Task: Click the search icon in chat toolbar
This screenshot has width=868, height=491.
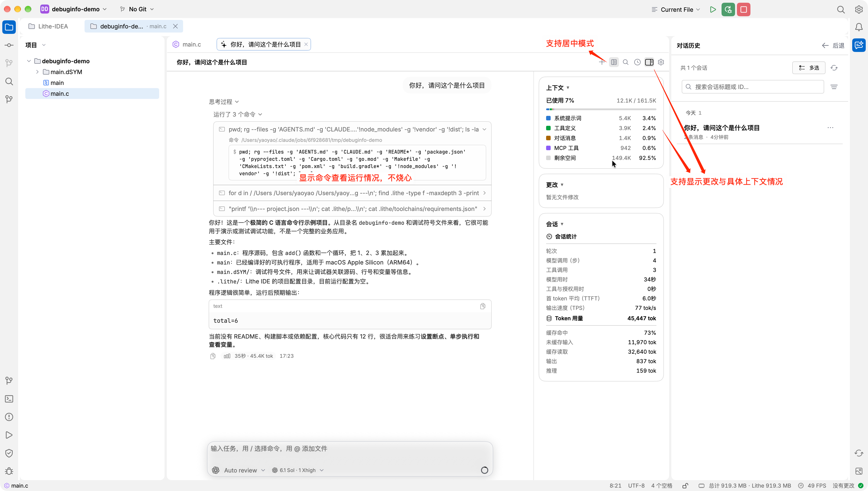Action: (625, 62)
